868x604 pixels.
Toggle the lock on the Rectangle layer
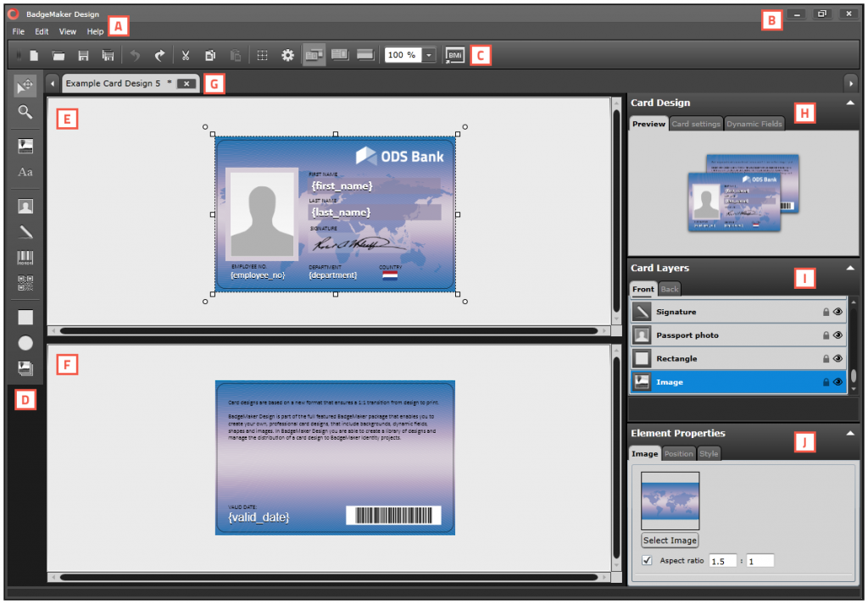[825, 357]
